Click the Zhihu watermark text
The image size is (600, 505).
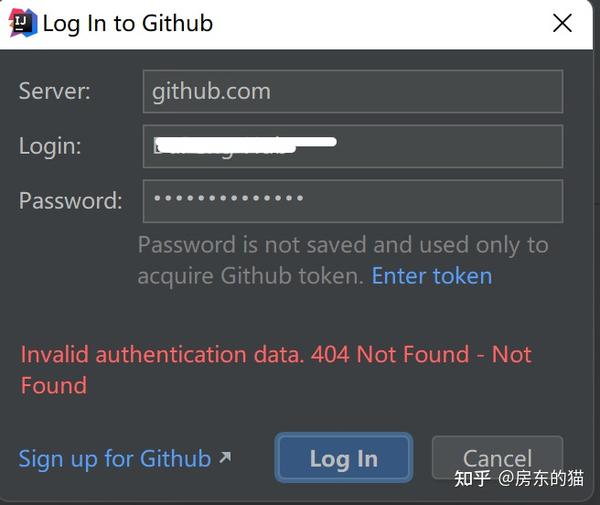point(519,478)
